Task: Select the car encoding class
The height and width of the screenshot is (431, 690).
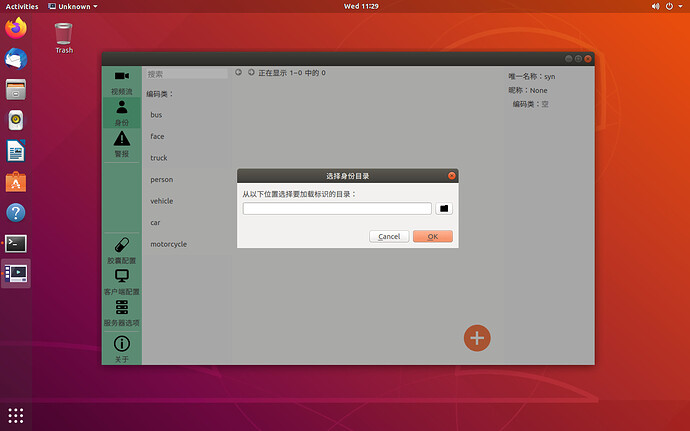Action: (x=155, y=223)
